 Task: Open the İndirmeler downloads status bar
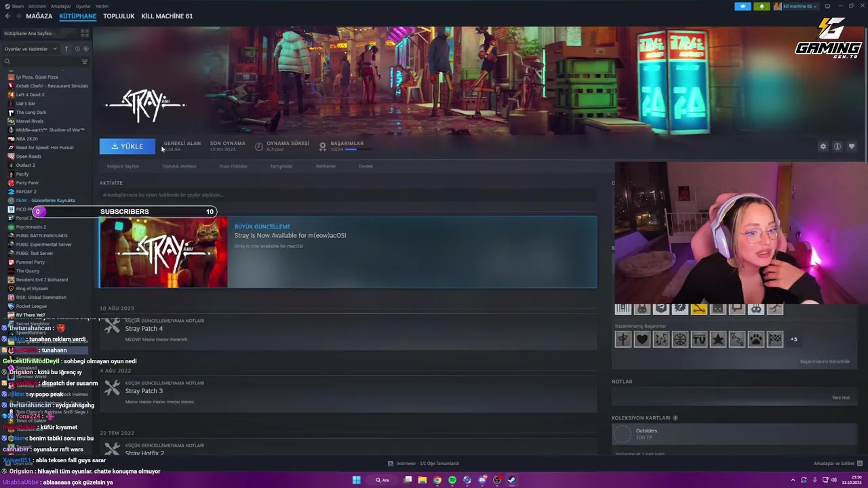[x=424, y=464]
